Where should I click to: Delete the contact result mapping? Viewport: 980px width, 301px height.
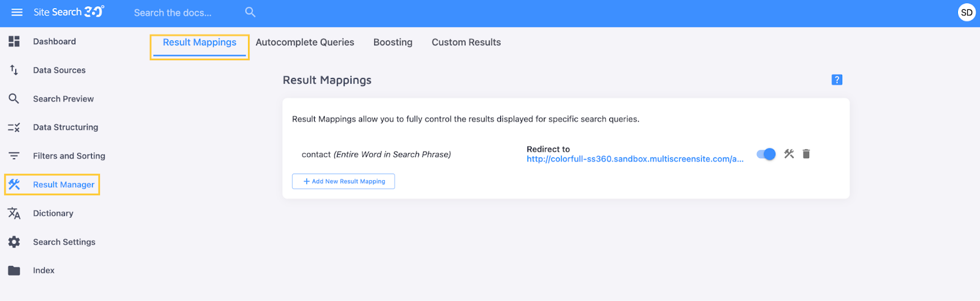click(x=806, y=154)
